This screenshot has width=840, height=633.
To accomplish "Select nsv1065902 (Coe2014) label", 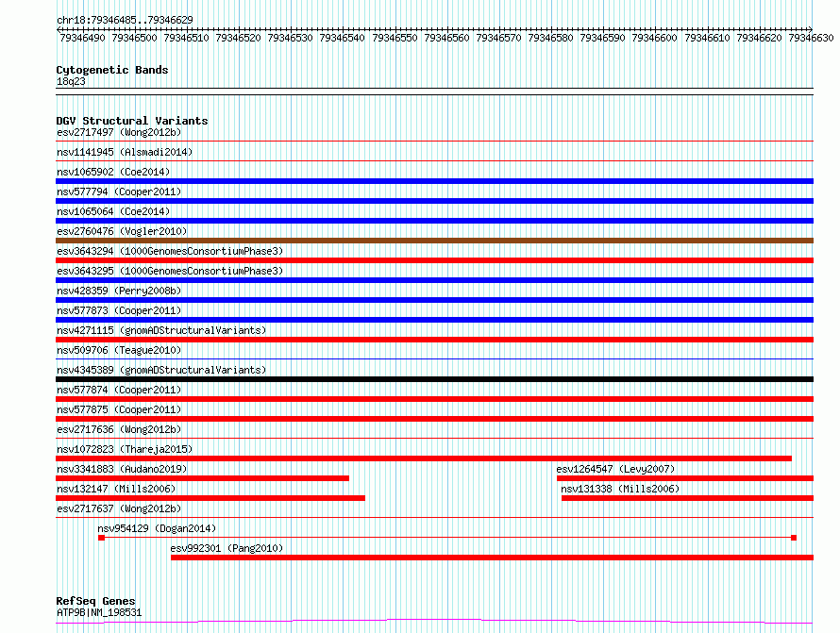I will 113,172.
